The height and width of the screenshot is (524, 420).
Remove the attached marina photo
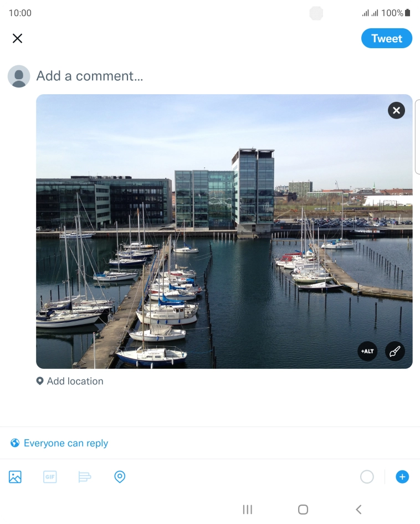pos(396,110)
